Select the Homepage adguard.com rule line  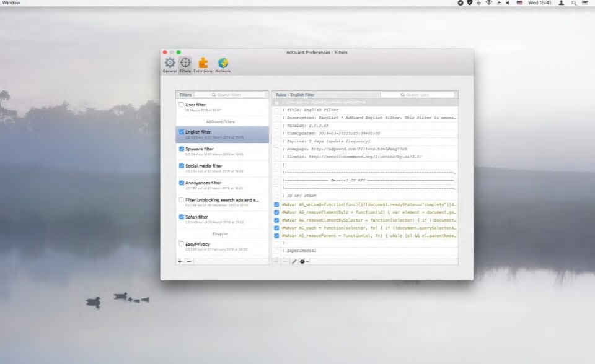click(365, 149)
